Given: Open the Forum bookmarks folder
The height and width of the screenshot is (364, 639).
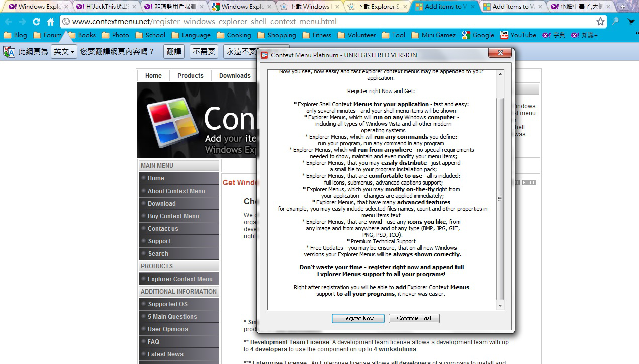Looking at the screenshot, I should (x=47, y=35).
